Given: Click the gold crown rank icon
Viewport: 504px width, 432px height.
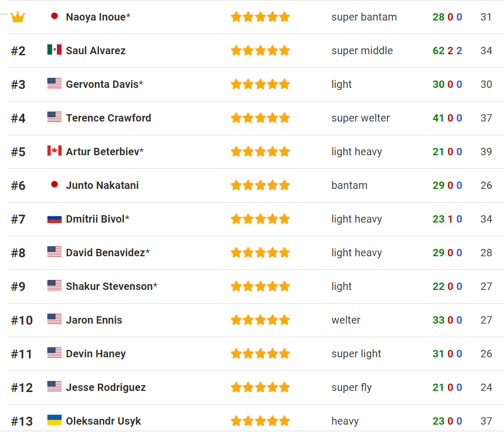Looking at the screenshot, I should tap(18, 17).
